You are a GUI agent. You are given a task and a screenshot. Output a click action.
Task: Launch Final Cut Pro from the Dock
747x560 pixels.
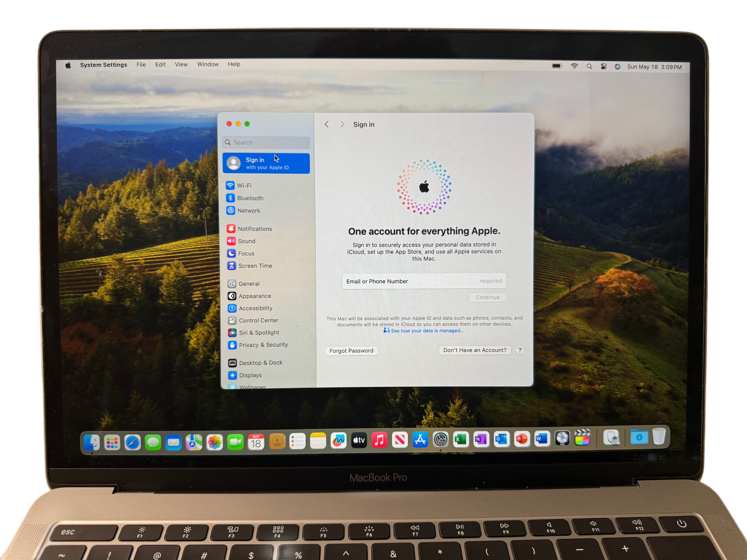[x=582, y=437]
